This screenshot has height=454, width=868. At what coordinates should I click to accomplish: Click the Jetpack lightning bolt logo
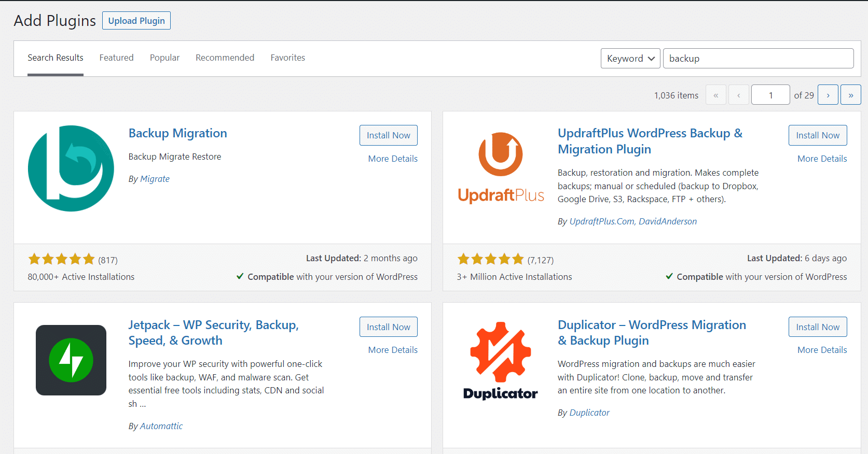pos(71,360)
